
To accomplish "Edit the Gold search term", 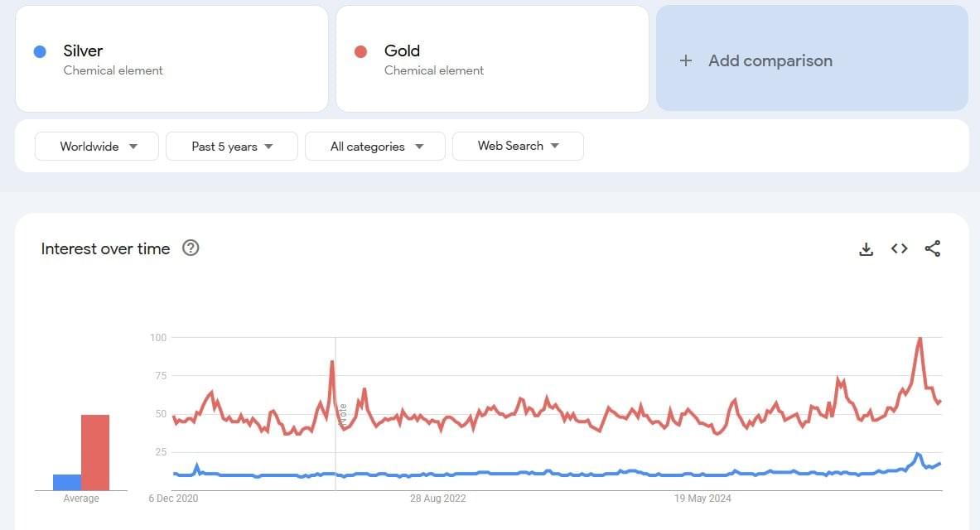I will [402, 51].
